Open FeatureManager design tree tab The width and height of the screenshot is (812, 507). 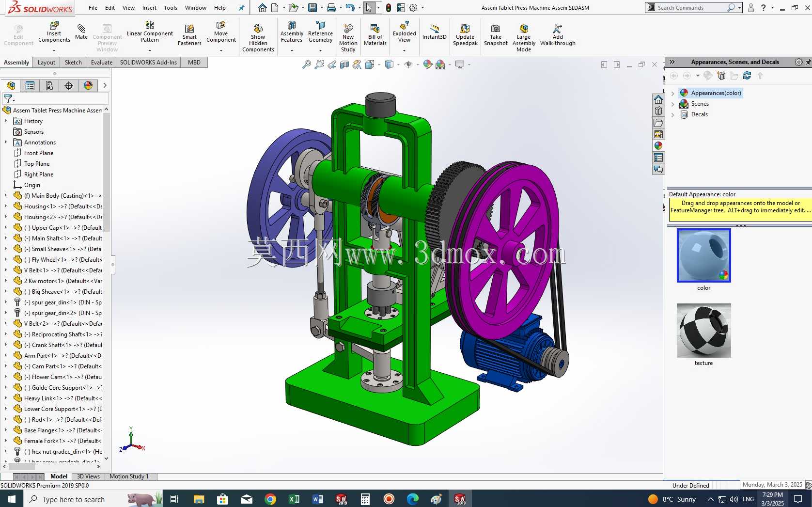tap(11, 86)
